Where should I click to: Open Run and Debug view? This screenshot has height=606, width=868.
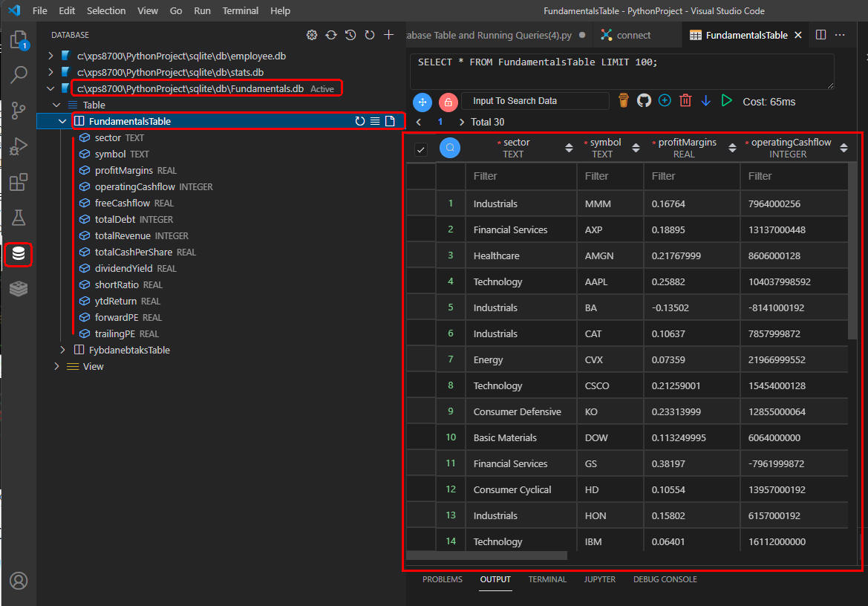[x=19, y=146]
